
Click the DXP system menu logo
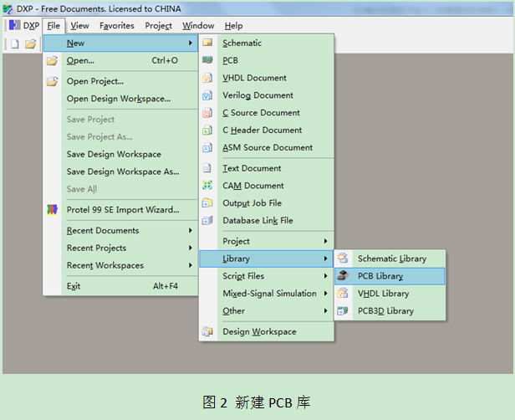(14, 25)
